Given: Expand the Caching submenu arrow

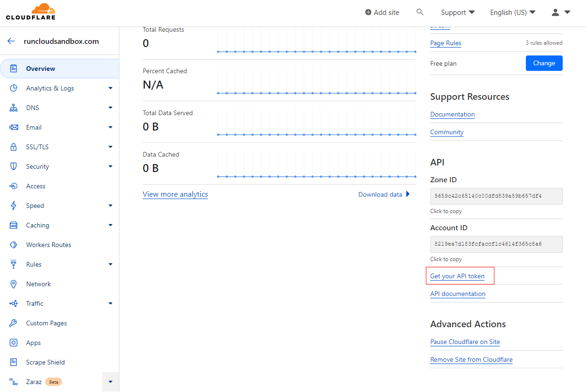Looking at the screenshot, I should pos(110,225).
